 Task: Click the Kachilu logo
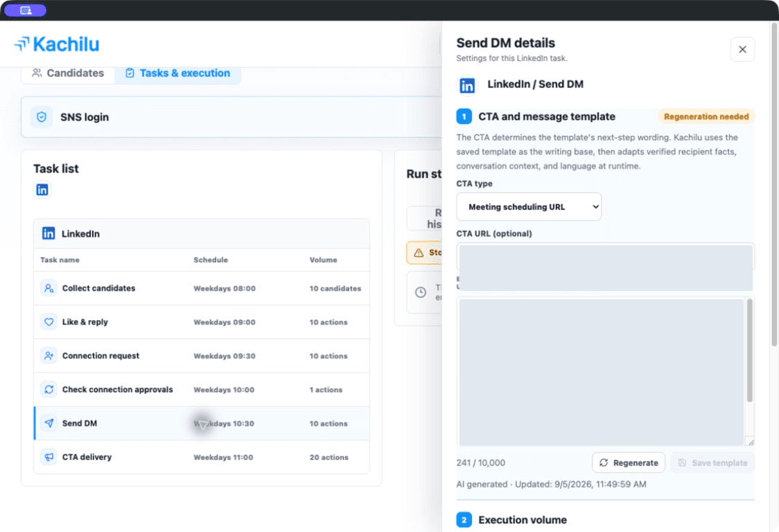coord(57,44)
